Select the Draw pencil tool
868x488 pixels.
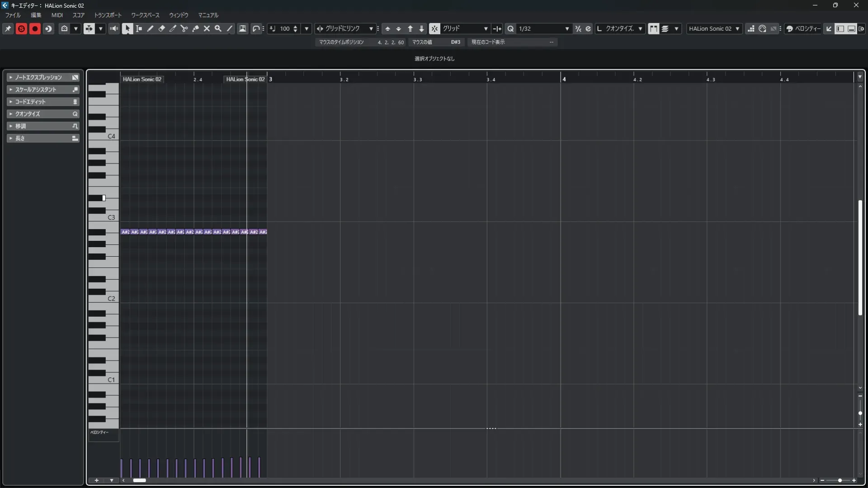tap(150, 28)
